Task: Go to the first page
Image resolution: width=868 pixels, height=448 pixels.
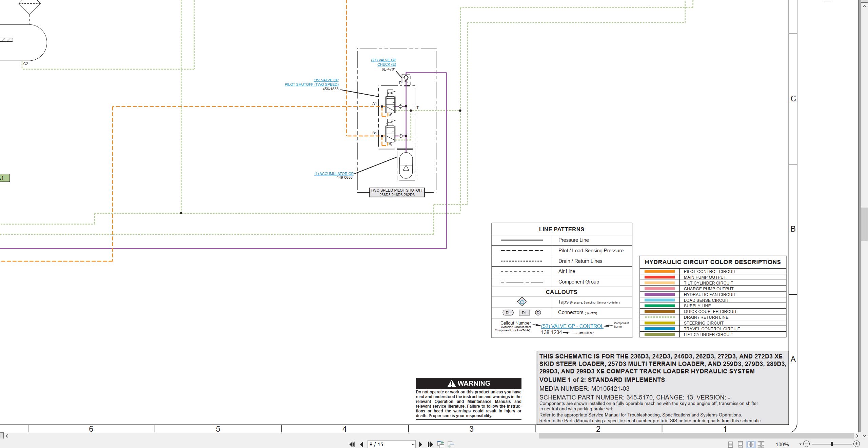Action: click(x=352, y=444)
